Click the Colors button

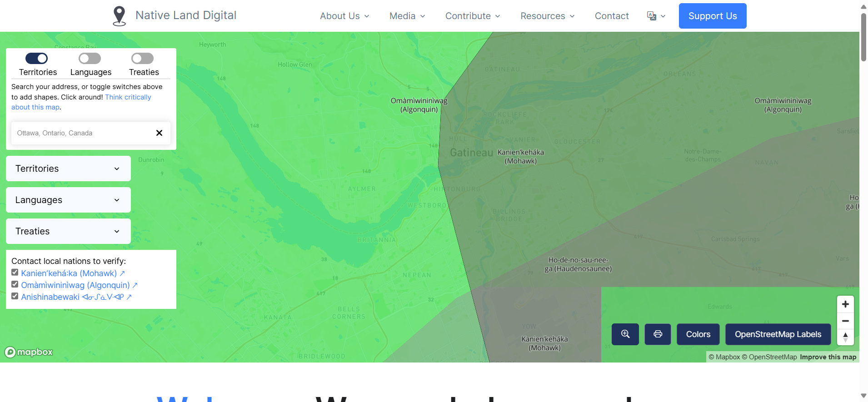(x=698, y=334)
